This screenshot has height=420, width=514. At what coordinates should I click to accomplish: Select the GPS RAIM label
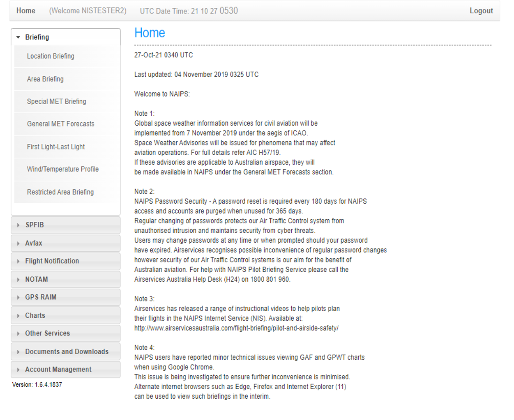point(41,297)
